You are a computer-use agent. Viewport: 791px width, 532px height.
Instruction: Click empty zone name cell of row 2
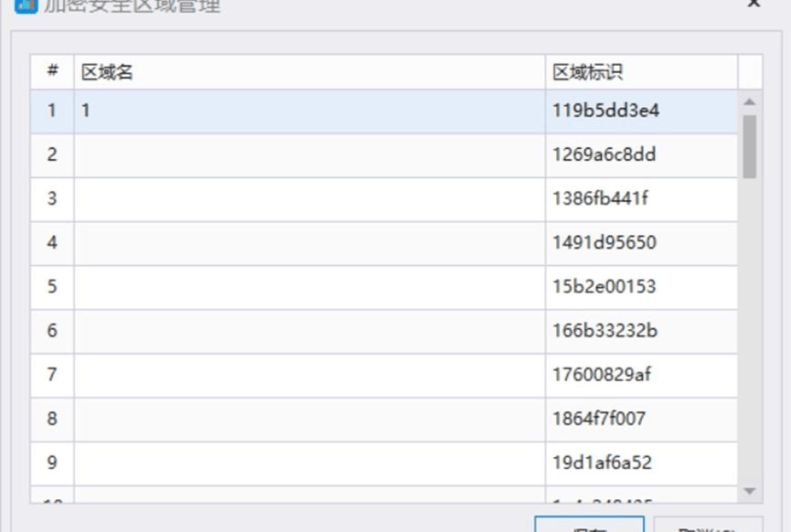tap(310, 155)
